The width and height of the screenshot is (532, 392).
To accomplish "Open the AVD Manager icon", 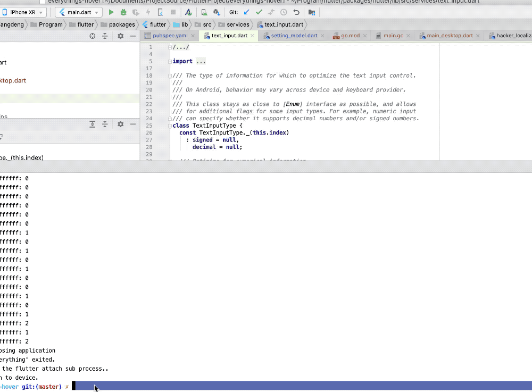I will 204,12.
